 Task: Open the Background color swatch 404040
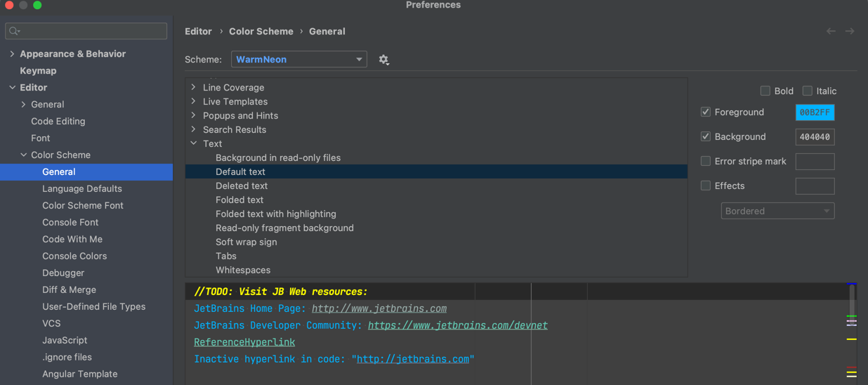[815, 137]
